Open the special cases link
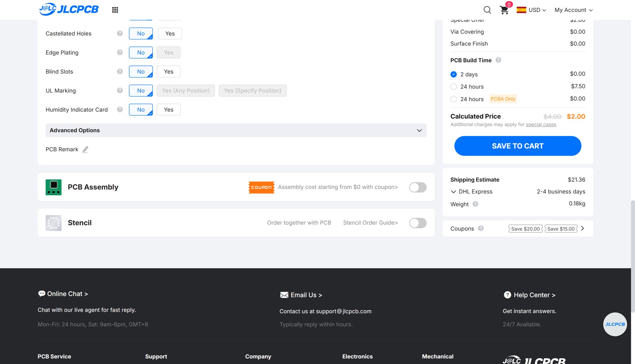 point(541,124)
